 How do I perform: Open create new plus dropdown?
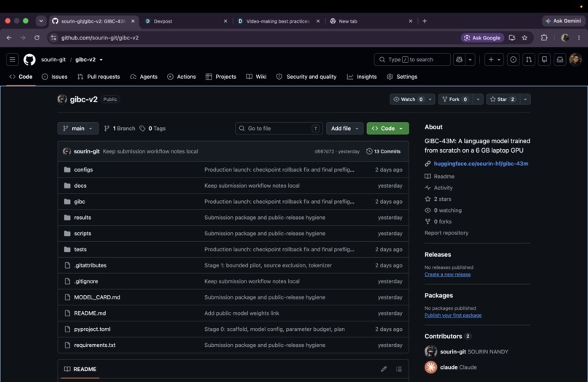click(494, 59)
